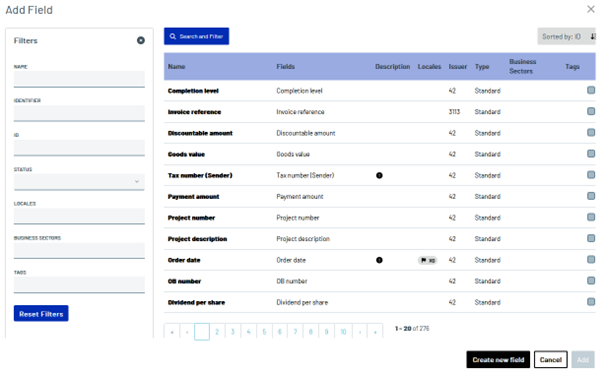Click the ID filter input field
The width and height of the screenshot is (605, 376).
[79, 148]
